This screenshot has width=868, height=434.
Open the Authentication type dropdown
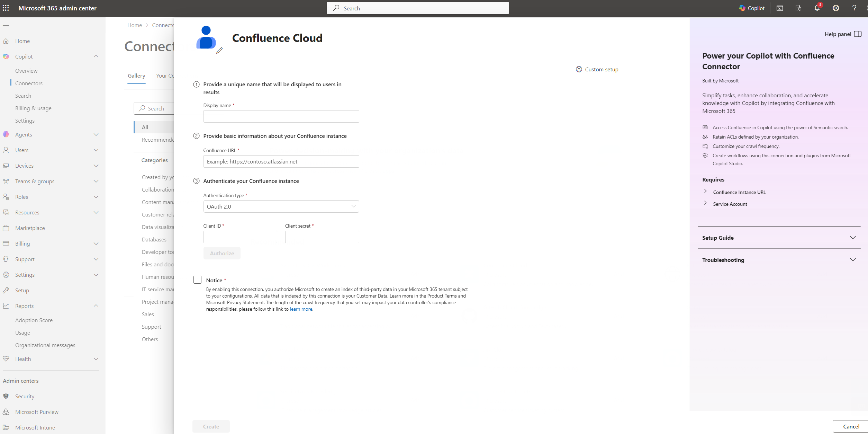click(281, 206)
